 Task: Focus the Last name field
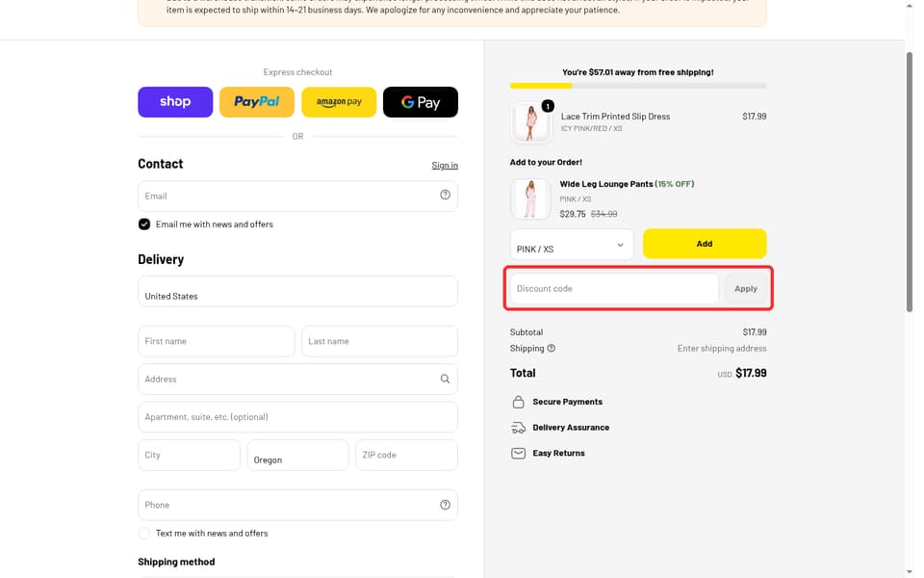point(379,341)
